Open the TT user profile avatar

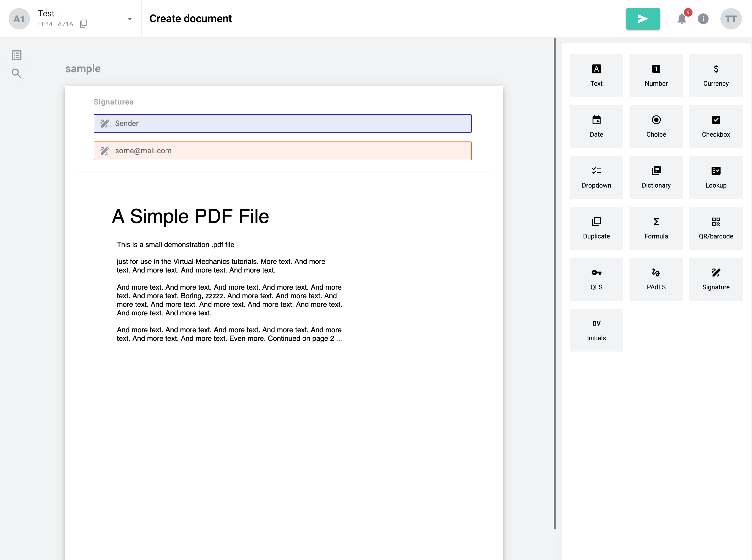pyautogui.click(x=731, y=19)
